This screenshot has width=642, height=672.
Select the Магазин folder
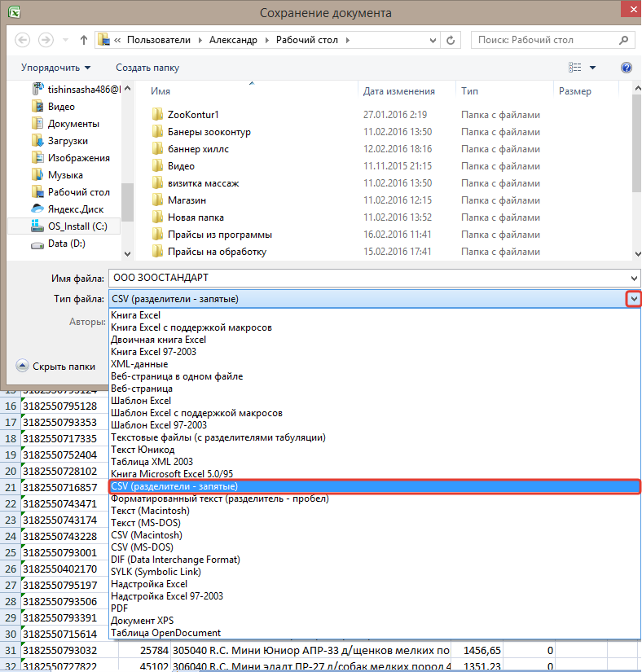pyautogui.click(x=187, y=200)
